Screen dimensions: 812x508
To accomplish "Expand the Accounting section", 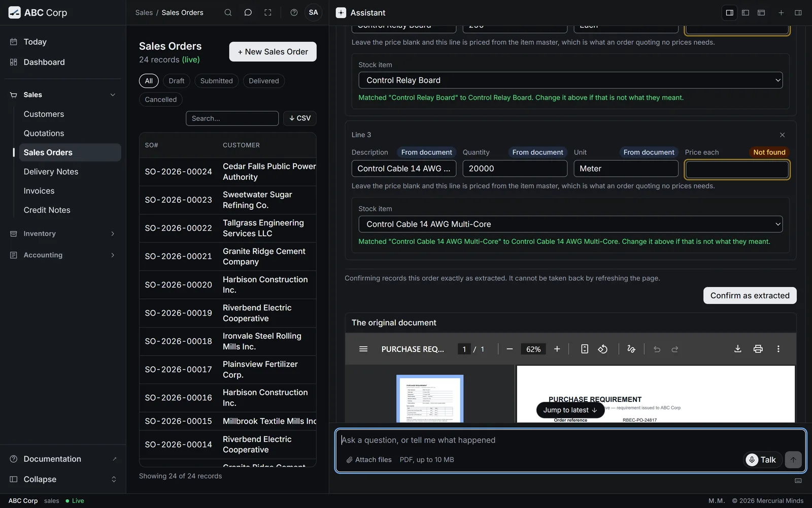I will click(x=113, y=255).
